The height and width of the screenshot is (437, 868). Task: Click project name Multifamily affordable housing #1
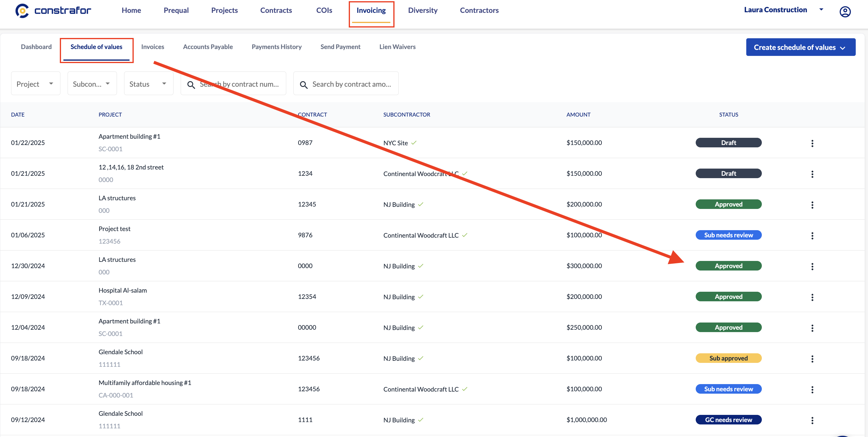click(145, 383)
